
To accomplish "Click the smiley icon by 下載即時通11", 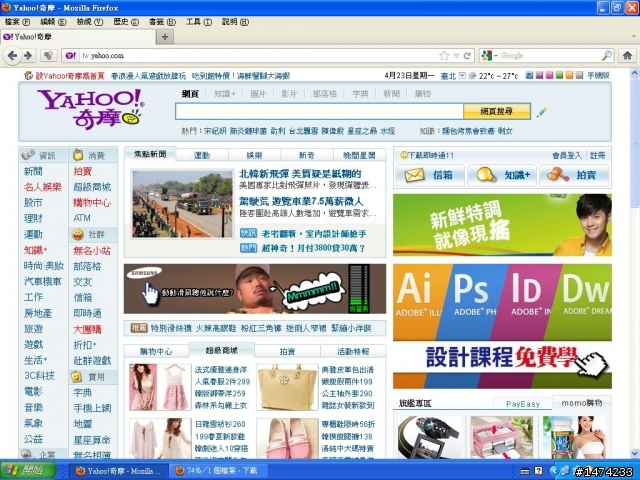I will tap(403, 155).
